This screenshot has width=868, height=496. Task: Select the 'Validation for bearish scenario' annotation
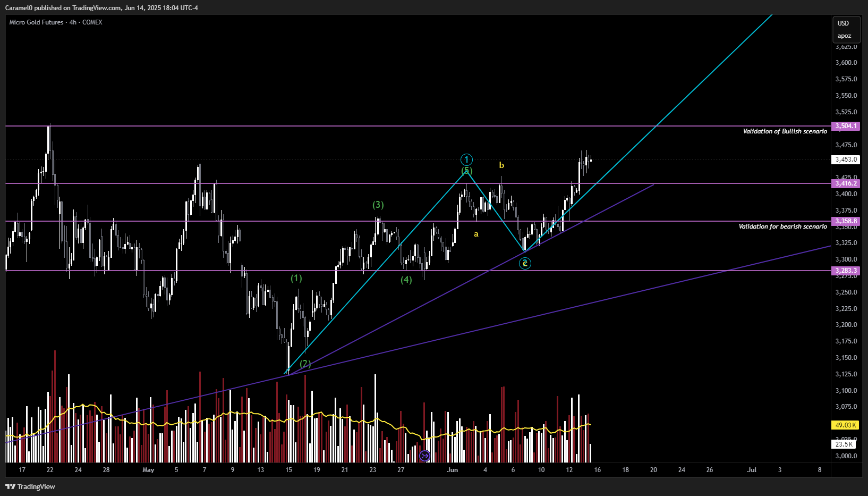pos(782,226)
